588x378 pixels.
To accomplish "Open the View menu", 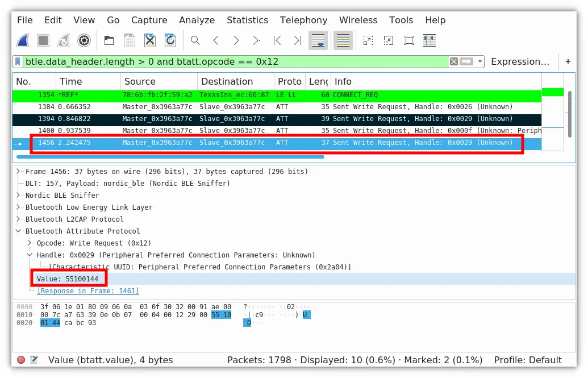I will click(x=84, y=20).
